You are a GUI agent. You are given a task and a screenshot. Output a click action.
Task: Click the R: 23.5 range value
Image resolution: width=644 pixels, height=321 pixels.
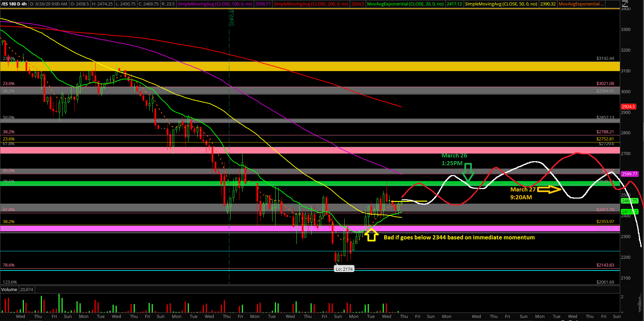tap(168, 4)
